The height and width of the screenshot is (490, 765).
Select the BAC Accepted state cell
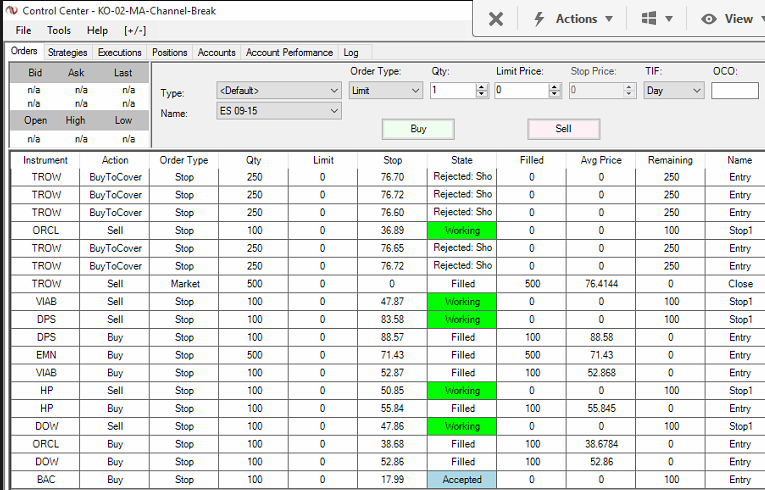pyautogui.click(x=462, y=480)
